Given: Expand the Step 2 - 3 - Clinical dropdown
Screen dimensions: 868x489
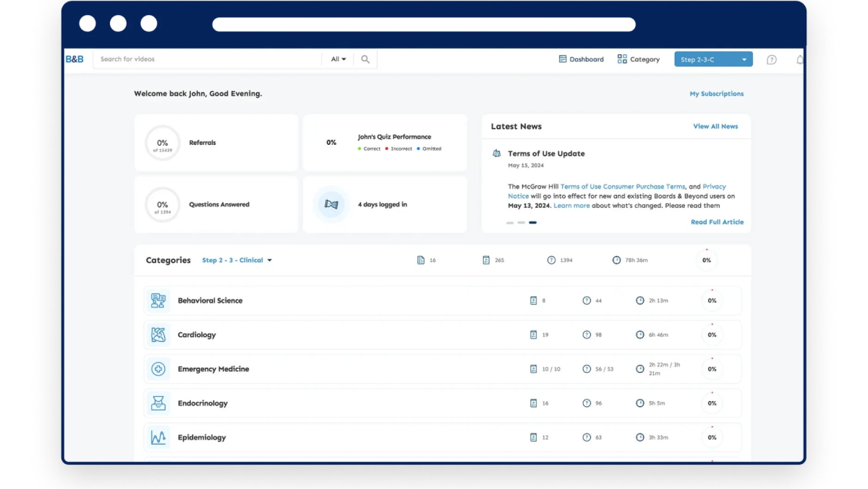Looking at the screenshot, I should click(237, 260).
